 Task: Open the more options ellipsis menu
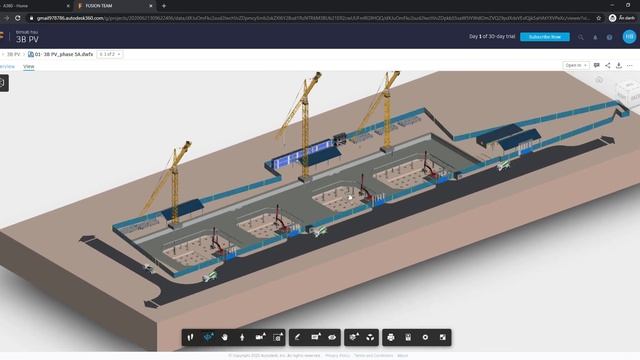630,65
